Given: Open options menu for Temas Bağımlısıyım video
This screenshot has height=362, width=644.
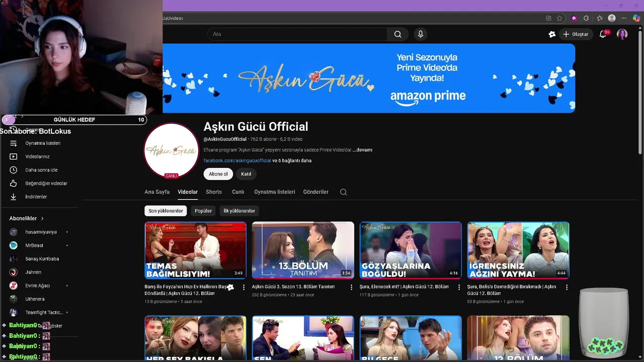Looking at the screenshot, I should (x=244, y=287).
